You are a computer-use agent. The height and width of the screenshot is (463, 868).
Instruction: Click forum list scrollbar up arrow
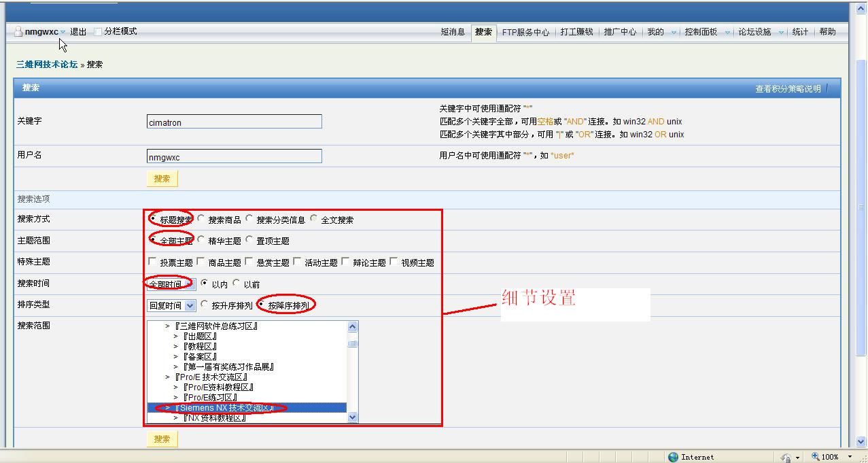click(353, 327)
